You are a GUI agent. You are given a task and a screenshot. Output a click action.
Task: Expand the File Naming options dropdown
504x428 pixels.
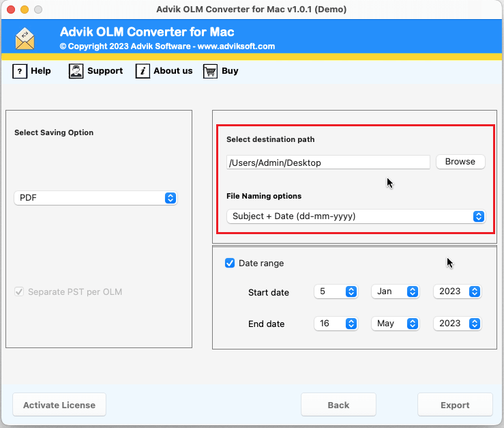[x=355, y=216]
